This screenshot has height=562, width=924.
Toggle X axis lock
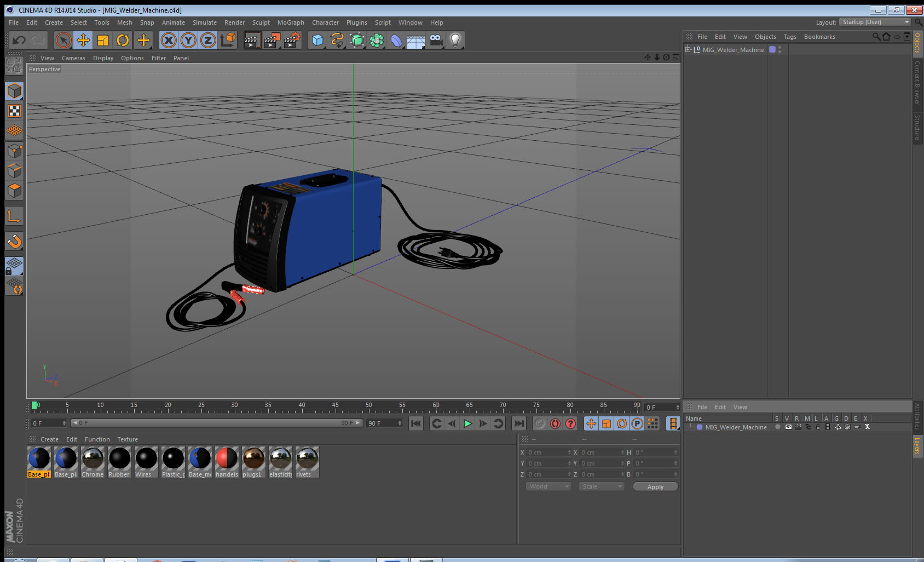pos(169,40)
